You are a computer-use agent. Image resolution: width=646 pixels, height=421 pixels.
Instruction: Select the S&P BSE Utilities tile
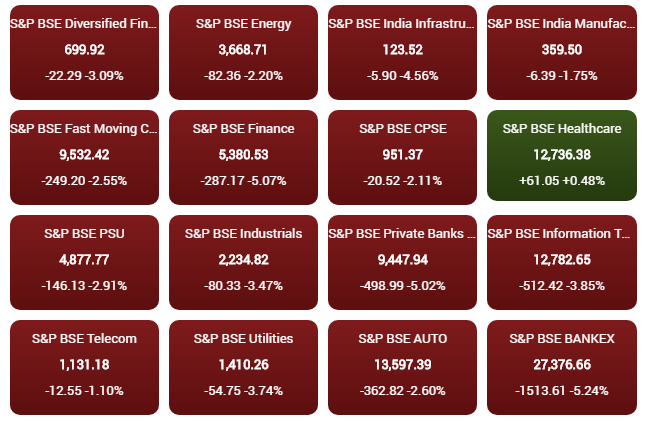(x=243, y=365)
